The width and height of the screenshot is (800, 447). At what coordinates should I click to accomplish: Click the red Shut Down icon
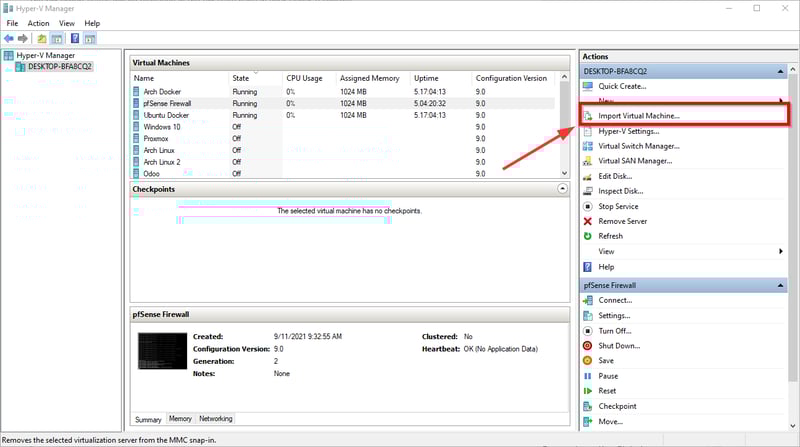click(588, 346)
